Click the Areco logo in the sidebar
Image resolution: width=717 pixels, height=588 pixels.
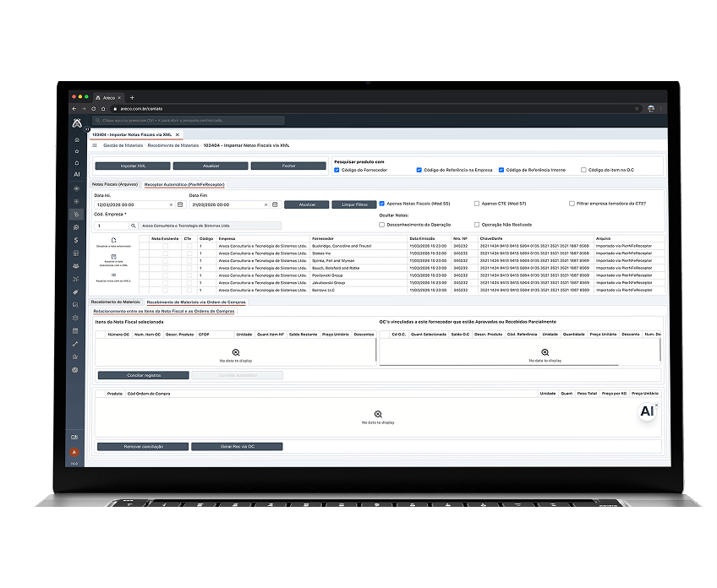(x=77, y=122)
